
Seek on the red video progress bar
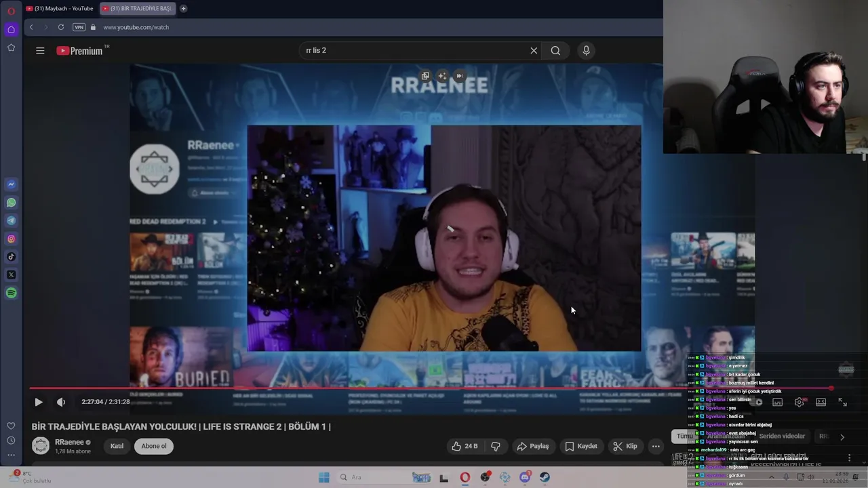click(431, 388)
